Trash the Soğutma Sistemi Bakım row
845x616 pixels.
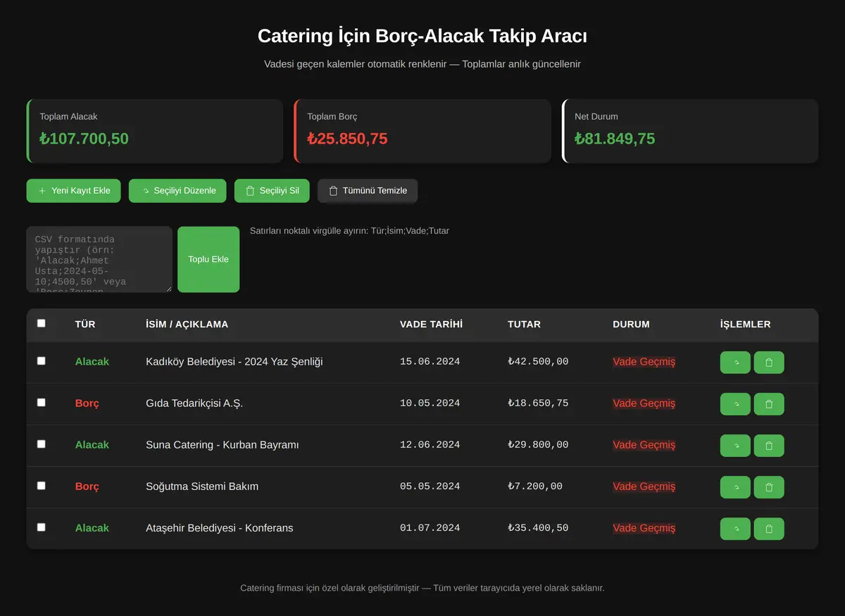[x=769, y=487]
